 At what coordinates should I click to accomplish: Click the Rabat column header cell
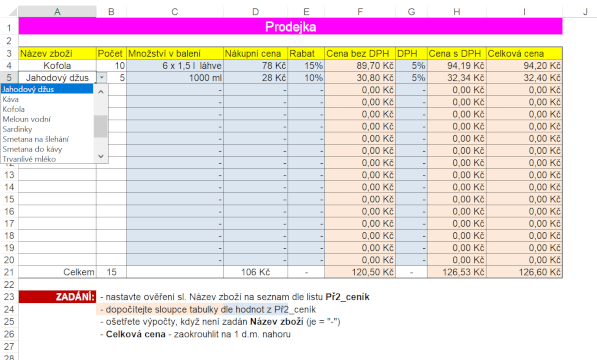tap(306, 53)
